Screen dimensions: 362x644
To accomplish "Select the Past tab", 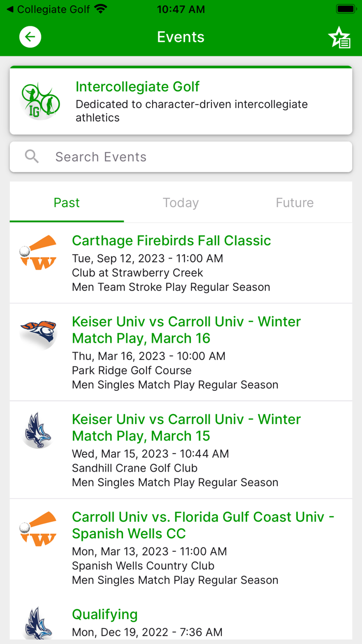I will tap(66, 202).
